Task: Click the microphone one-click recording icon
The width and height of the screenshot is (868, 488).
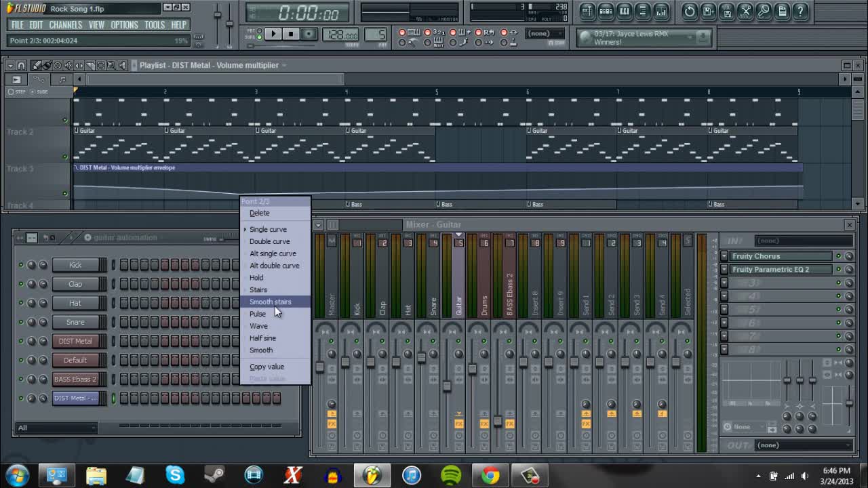Action: [764, 11]
